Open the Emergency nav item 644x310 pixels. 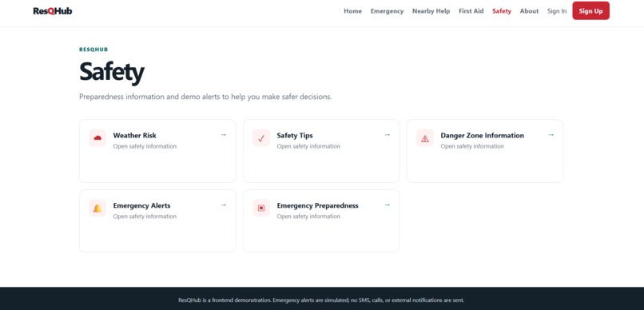point(387,11)
